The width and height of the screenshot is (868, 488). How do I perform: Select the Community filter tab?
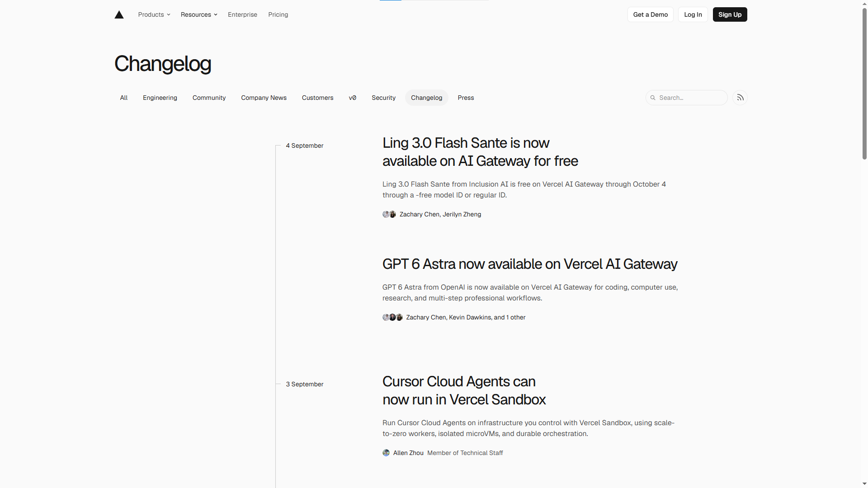pyautogui.click(x=209, y=98)
